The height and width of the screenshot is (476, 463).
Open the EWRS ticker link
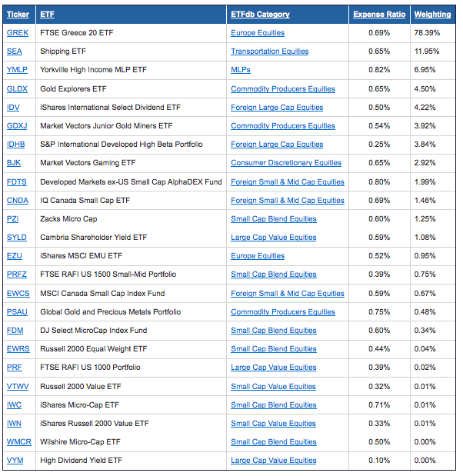pos(18,349)
